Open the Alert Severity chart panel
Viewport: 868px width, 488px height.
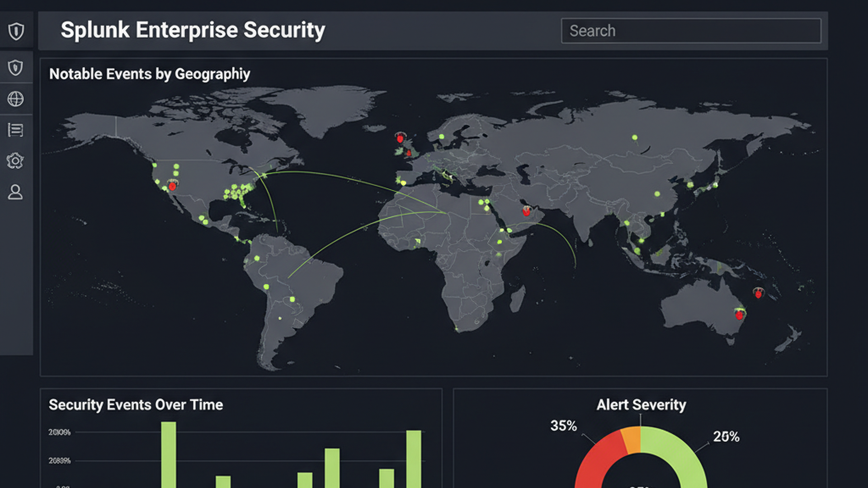tap(642, 404)
